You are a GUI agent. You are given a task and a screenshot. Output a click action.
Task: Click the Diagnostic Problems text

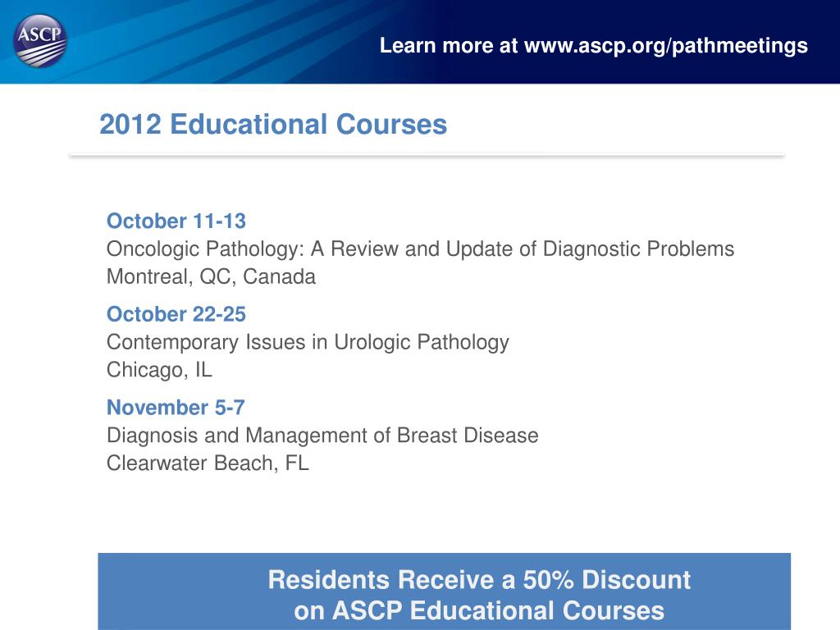pyautogui.click(x=638, y=249)
